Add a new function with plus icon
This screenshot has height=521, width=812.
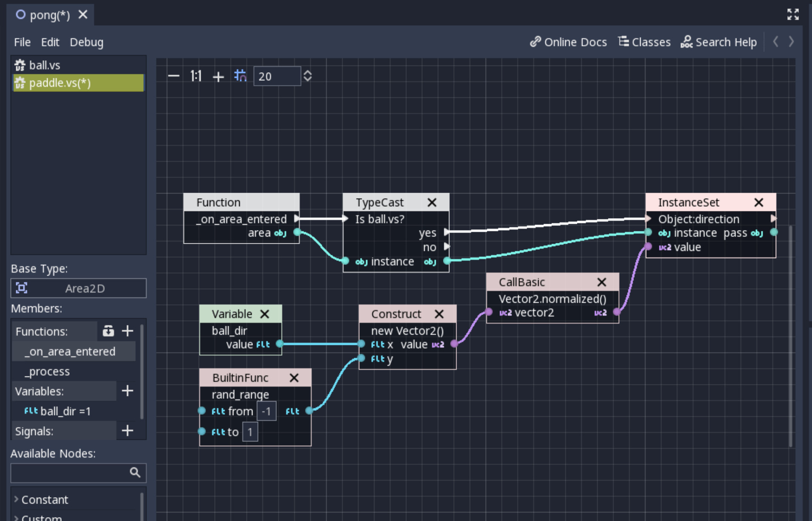tap(128, 331)
